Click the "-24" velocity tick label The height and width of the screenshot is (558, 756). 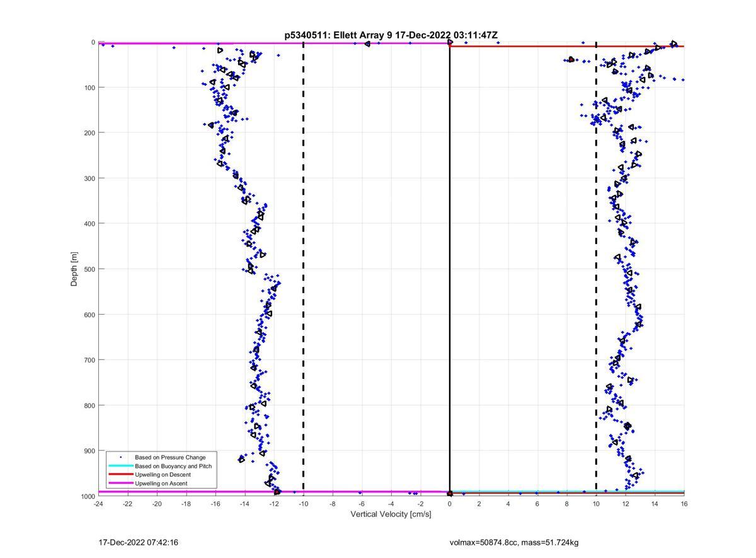tap(98, 504)
